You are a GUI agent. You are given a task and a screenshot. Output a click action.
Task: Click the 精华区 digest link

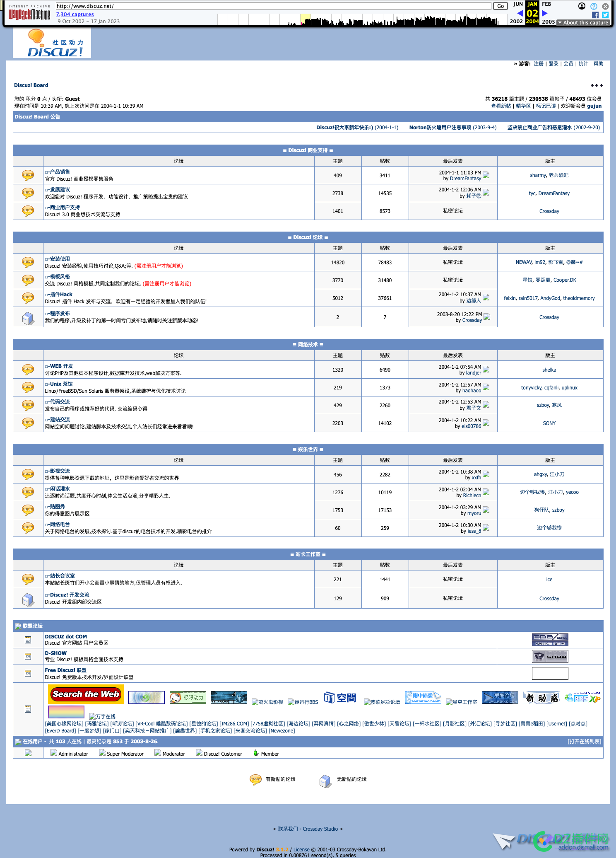pyautogui.click(x=523, y=106)
